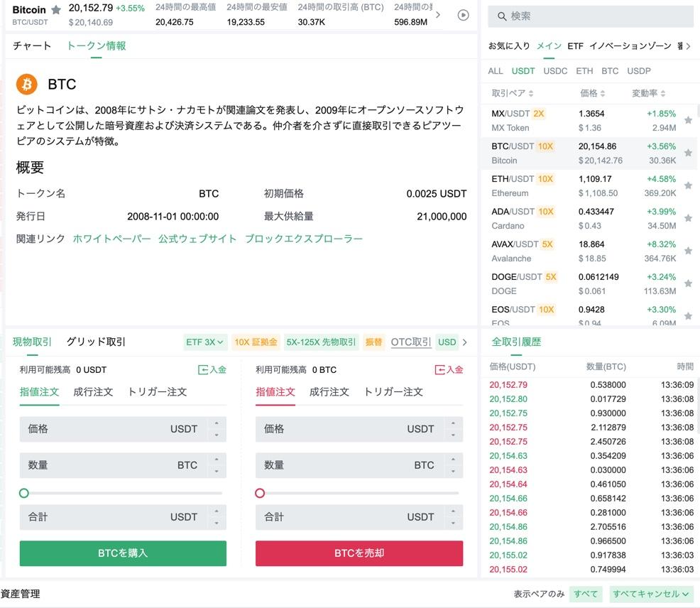Click the search magnifier icon
Screen dimensions: 700x608
[502, 16]
